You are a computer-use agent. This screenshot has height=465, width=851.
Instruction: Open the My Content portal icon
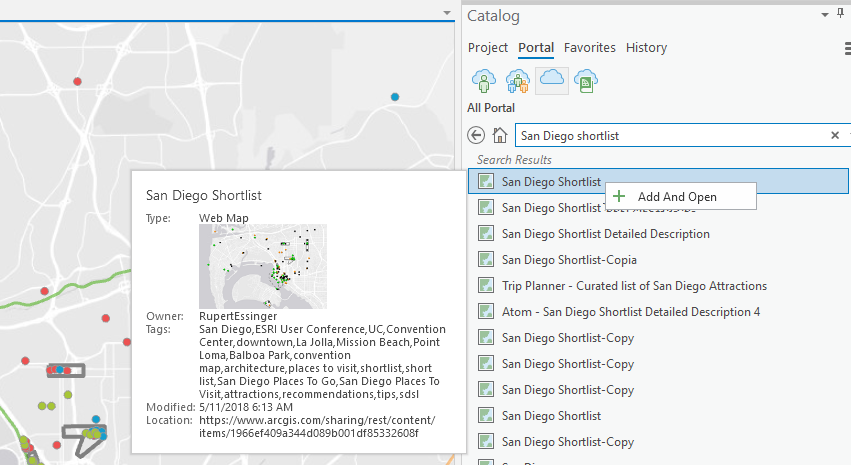[484, 81]
